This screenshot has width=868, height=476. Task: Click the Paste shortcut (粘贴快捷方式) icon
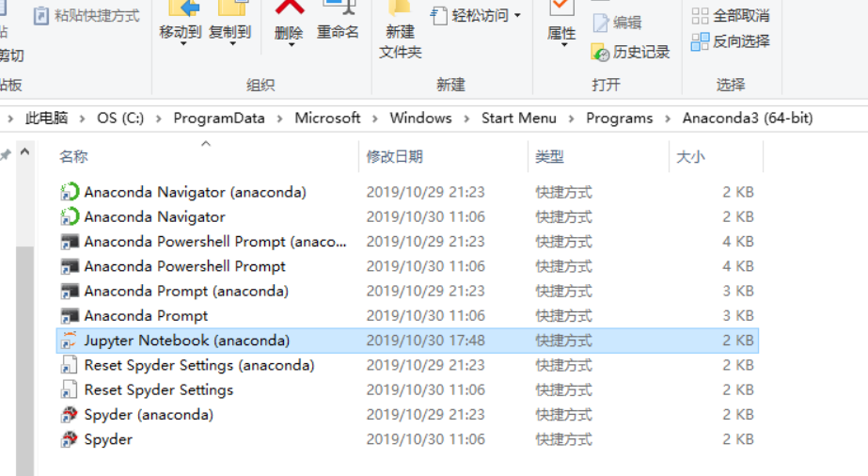[41, 15]
